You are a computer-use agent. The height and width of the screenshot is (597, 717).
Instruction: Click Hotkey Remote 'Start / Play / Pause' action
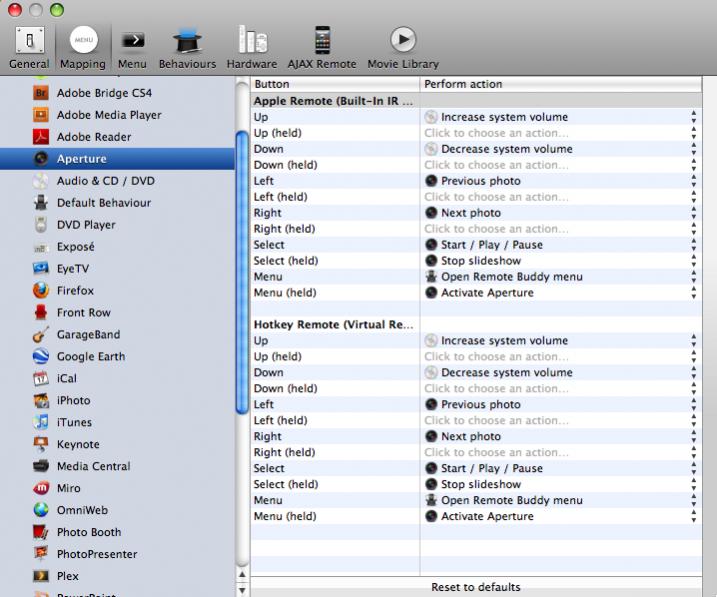point(484,469)
